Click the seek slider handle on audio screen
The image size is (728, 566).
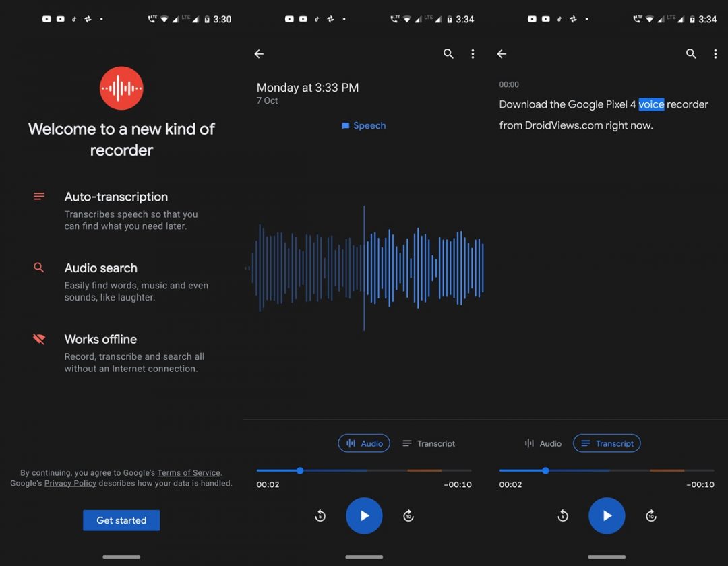[x=300, y=470]
